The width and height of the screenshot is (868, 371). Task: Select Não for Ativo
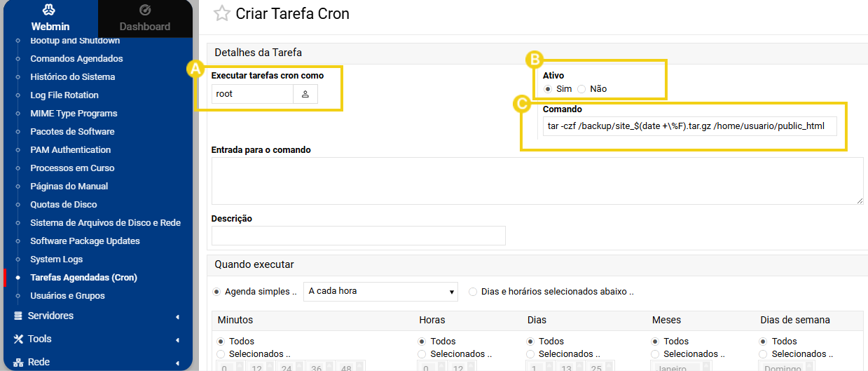click(581, 89)
